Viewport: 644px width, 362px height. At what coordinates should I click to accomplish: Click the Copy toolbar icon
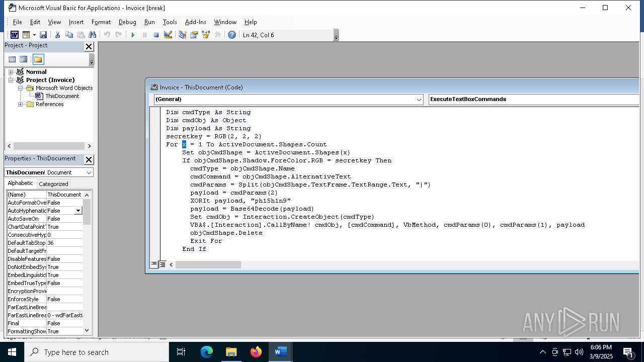coord(69,35)
